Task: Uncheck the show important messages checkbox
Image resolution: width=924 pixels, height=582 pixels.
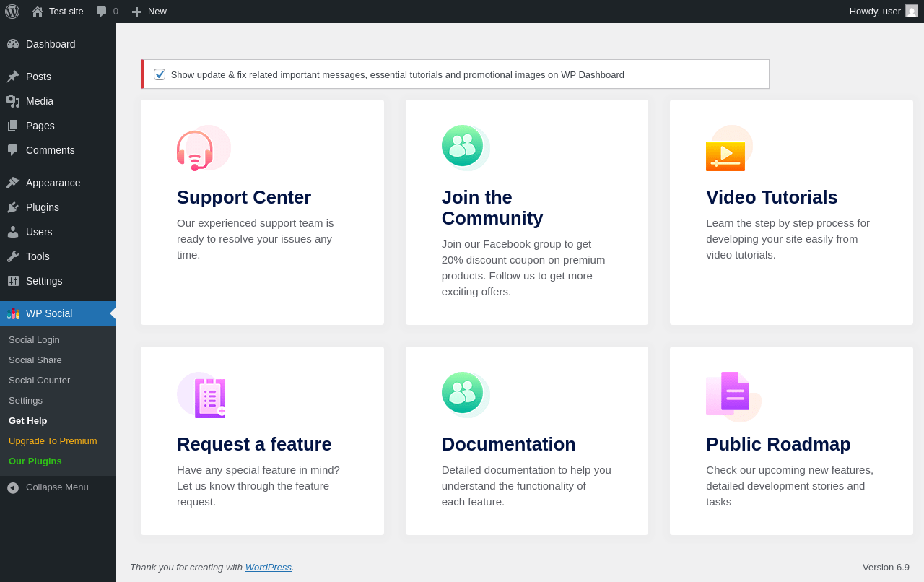Action: pos(160,74)
